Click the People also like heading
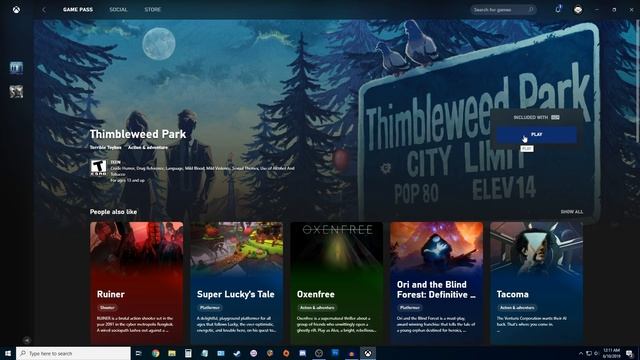 coord(113,211)
